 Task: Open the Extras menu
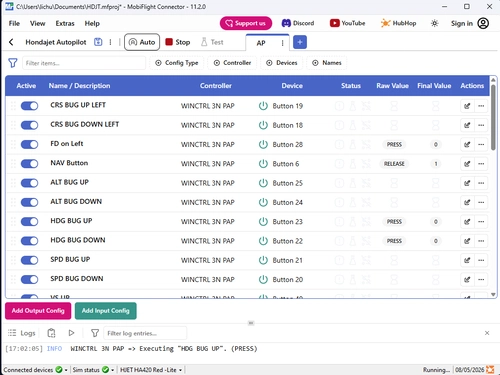tap(65, 23)
